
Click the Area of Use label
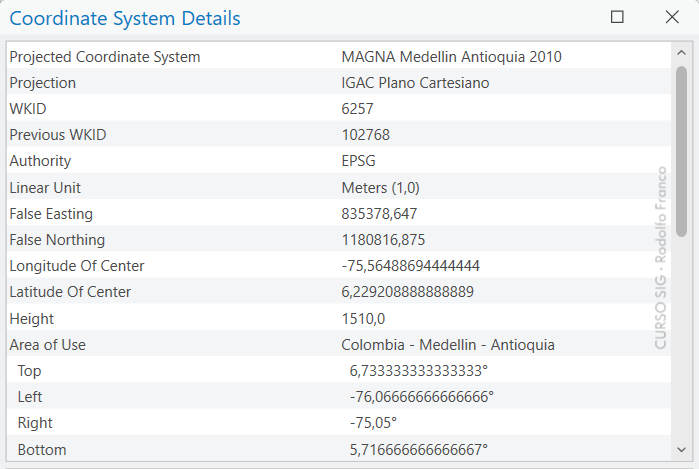[x=48, y=345]
